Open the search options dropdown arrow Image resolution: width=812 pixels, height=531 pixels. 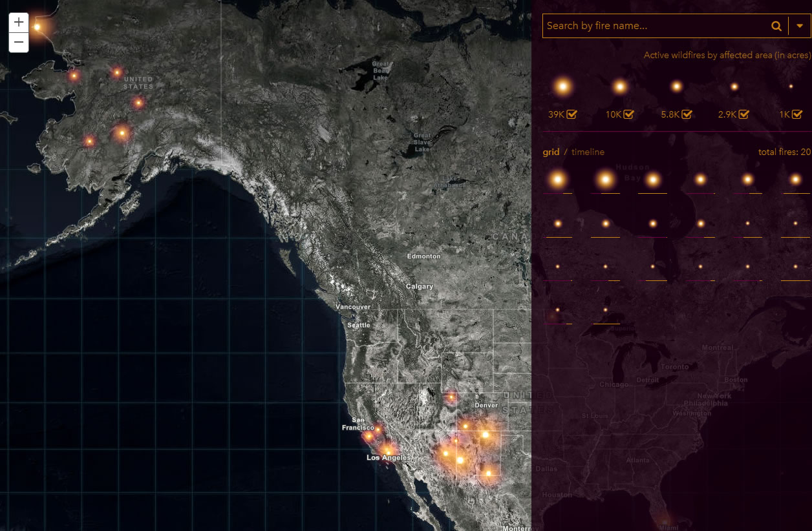800,26
